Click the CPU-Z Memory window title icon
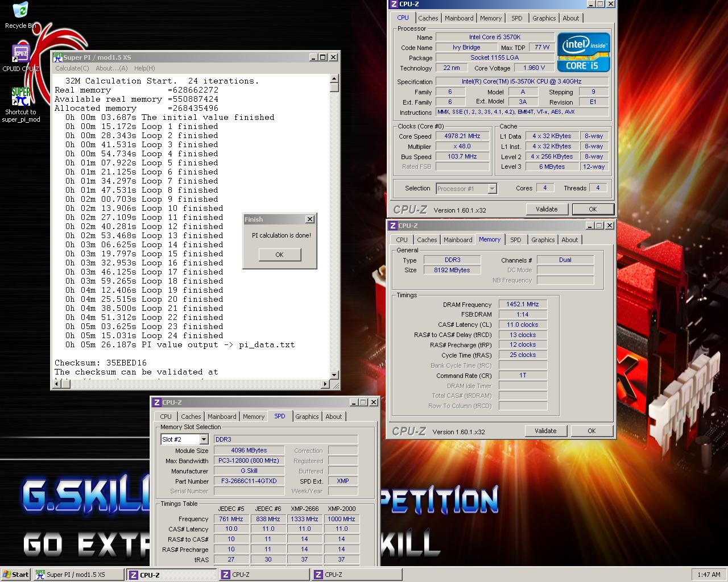Viewport: 728px width, 582px height. pyautogui.click(x=393, y=226)
